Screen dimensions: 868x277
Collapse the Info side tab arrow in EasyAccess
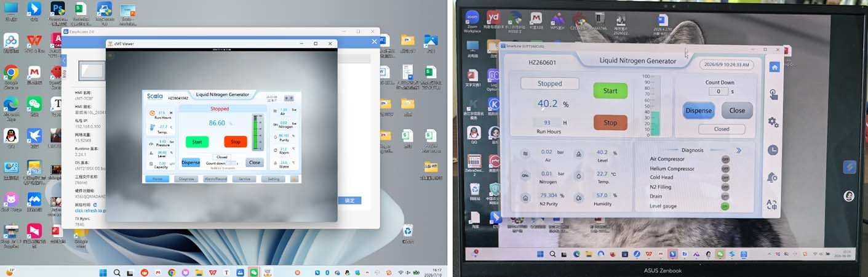[x=64, y=60]
